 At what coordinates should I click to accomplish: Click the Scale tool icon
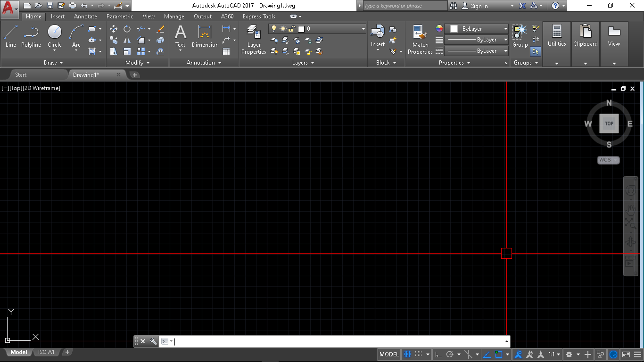pos(127,51)
